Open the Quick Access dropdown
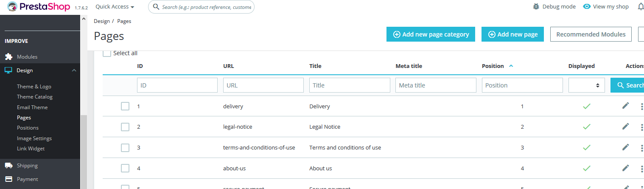The width and height of the screenshot is (644, 189). 115,7
